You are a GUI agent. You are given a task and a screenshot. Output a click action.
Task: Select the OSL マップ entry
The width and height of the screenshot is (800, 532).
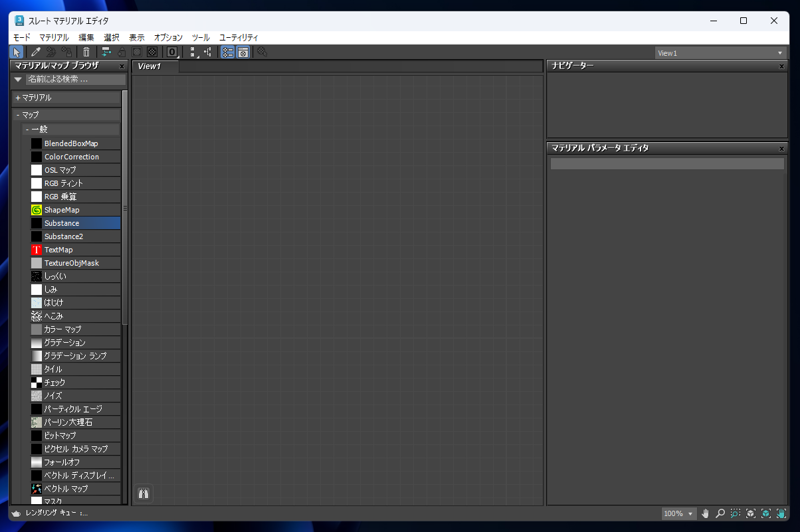76,170
